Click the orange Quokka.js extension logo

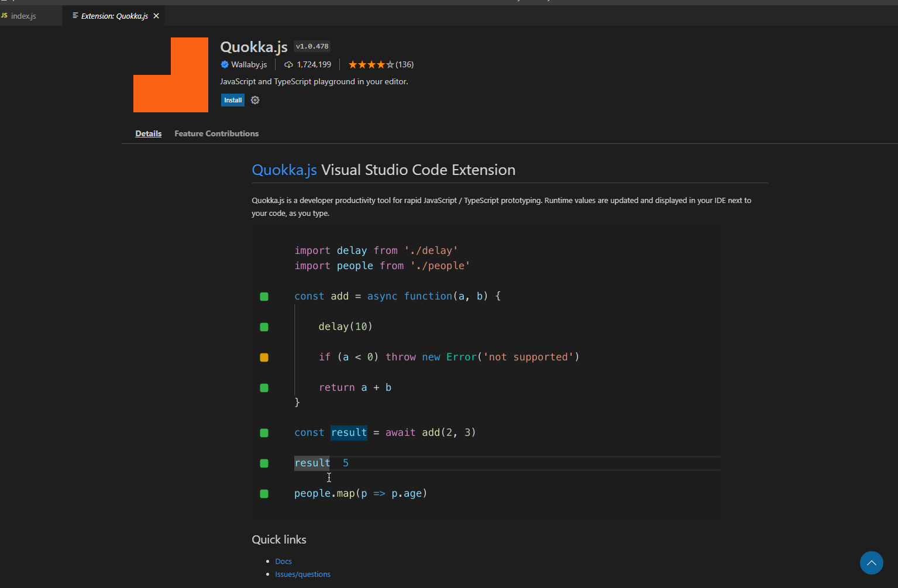pos(171,75)
